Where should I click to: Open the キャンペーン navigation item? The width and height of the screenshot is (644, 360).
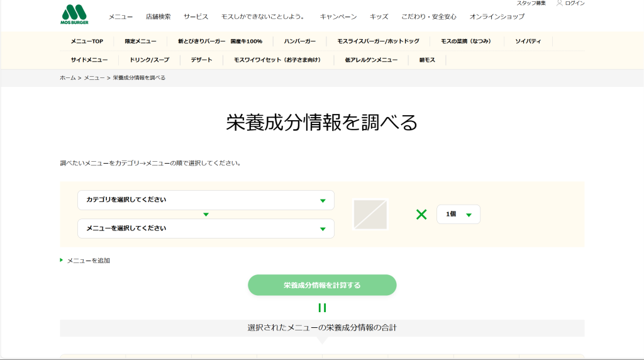[338, 16]
